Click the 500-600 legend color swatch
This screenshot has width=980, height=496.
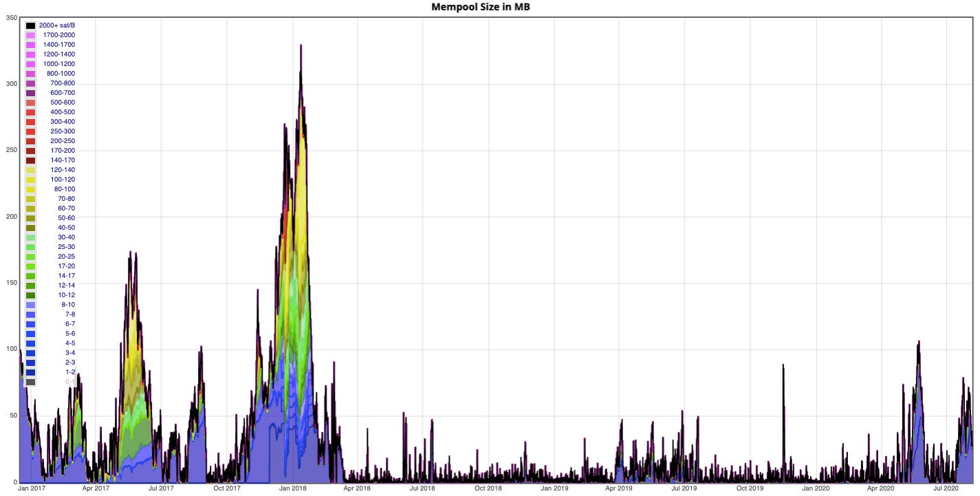click(x=30, y=103)
